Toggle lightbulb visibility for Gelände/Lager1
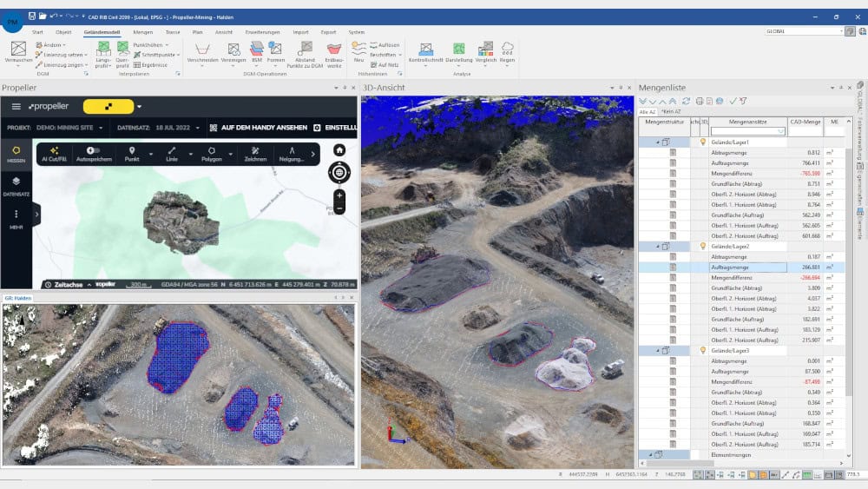The height and width of the screenshot is (489, 868). point(703,142)
